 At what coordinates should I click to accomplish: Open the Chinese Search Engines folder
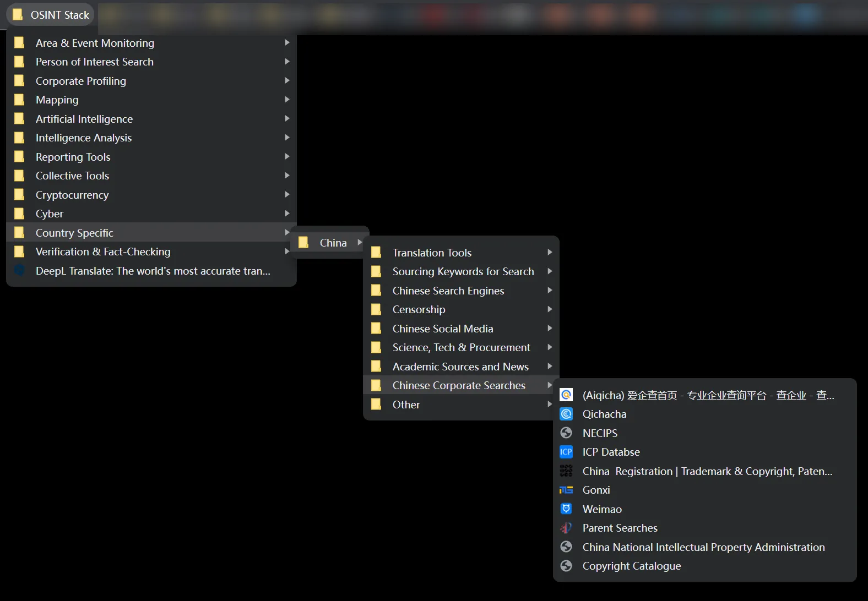(x=461, y=291)
